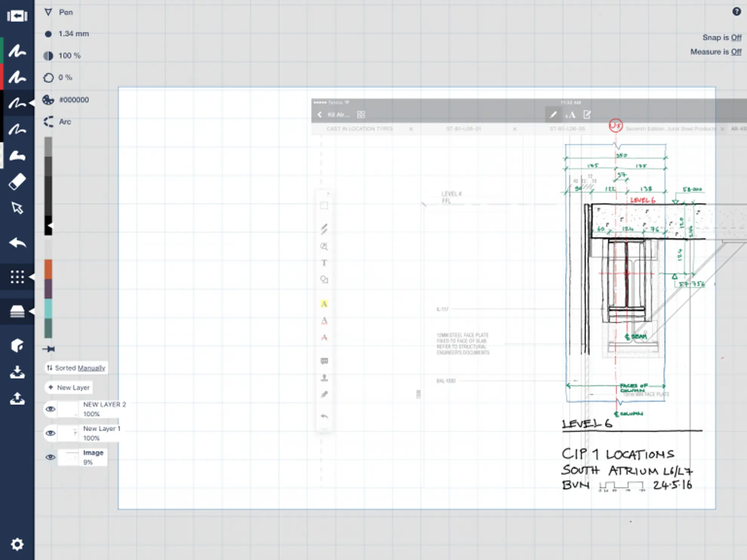The height and width of the screenshot is (560, 747).
Task: Hide New Layer 1 using its eye icon
Action: point(51,433)
